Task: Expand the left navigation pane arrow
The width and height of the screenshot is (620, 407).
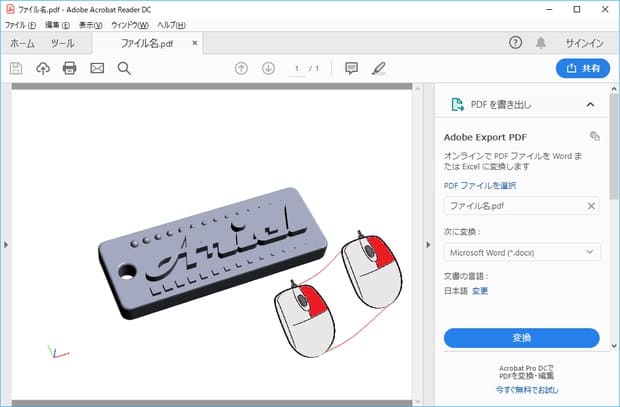Action: pos(6,245)
